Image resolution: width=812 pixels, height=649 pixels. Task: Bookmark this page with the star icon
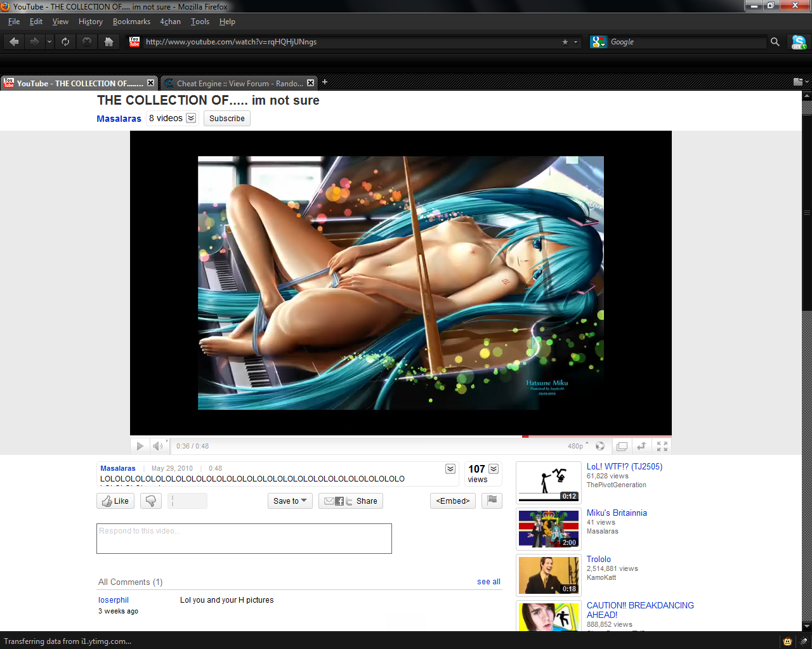[x=565, y=42]
